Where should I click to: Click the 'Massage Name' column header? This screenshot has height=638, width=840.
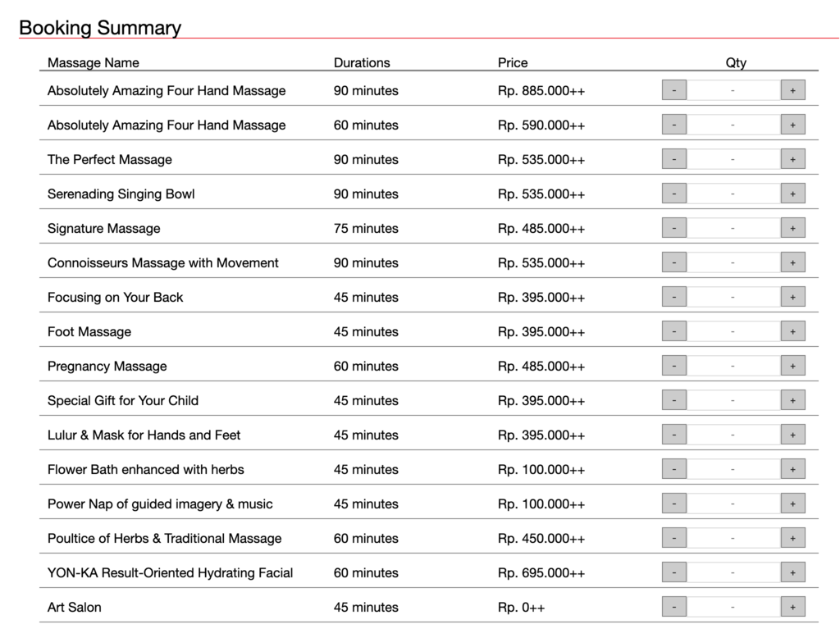94,62
